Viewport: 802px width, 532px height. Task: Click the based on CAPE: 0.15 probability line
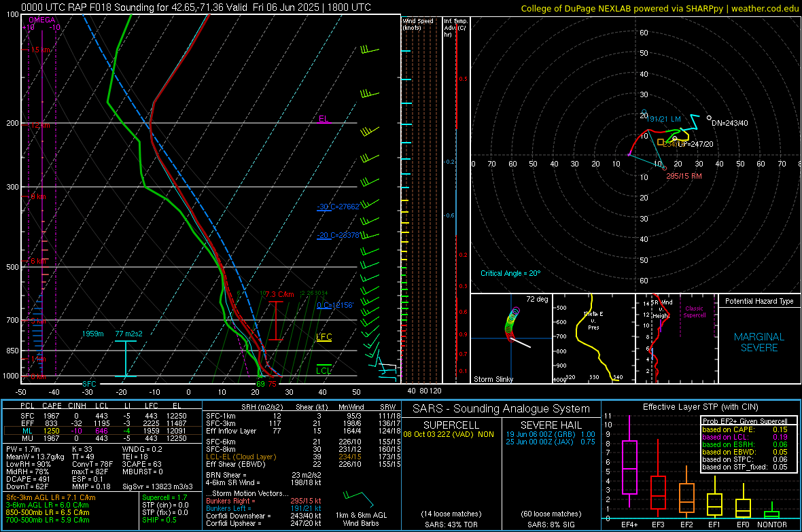point(744,429)
